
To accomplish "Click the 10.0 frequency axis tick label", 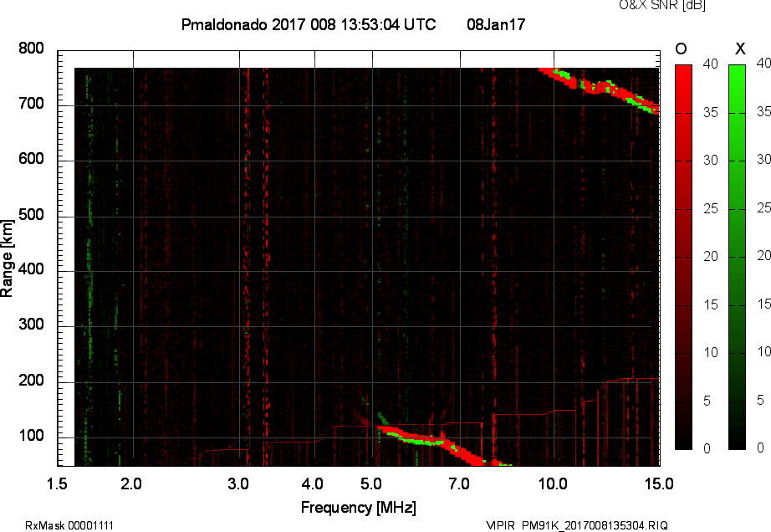I will (554, 483).
